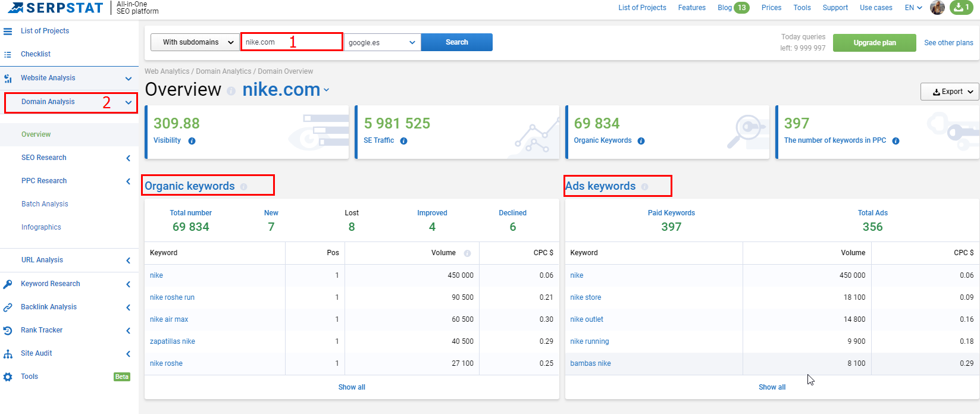This screenshot has height=414, width=980.
Task: Expand the Backlink Analysis arrow
Action: (x=128, y=308)
